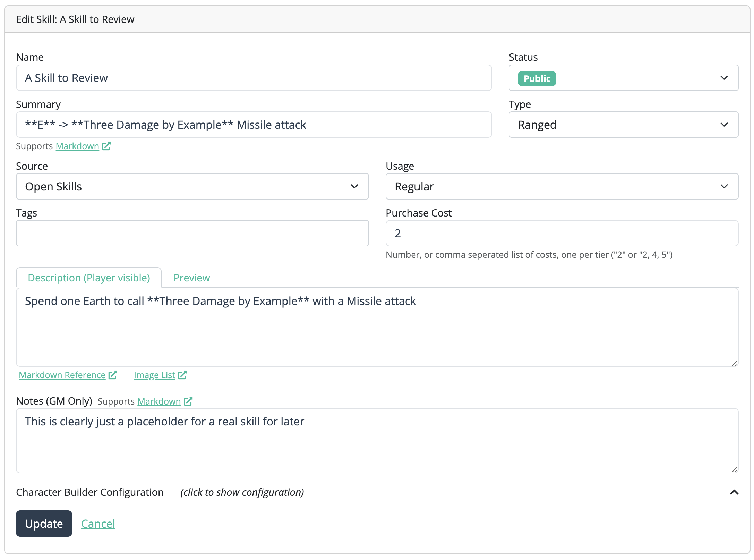
Task: Select Description (Player visible) tab
Action: [x=89, y=278]
